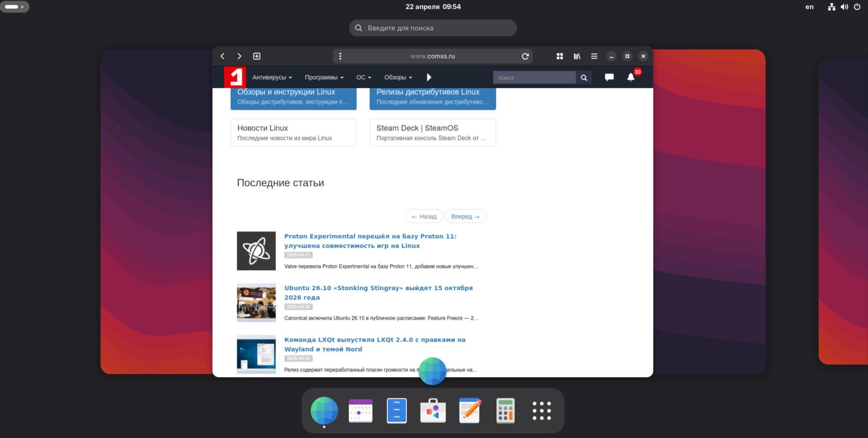Expand the ОС dropdown menu
This screenshot has height=438, width=868.
[x=363, y=77]
